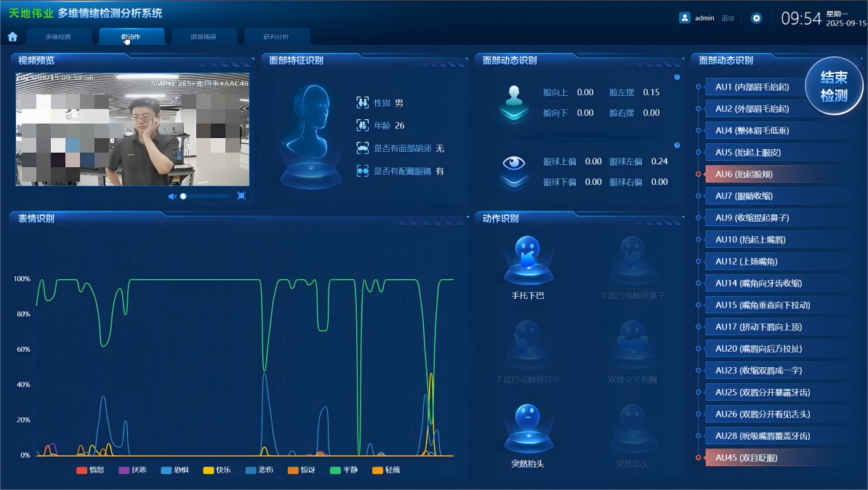Click the video preview volume slider
This screenshot has width=868, height=490.
coord(205,196)
